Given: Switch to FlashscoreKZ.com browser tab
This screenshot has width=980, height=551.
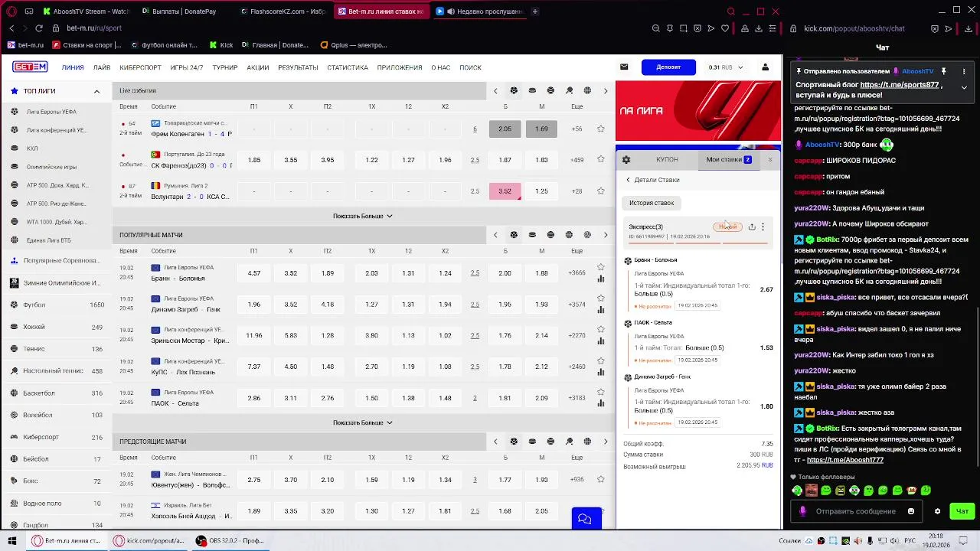Looking at the screenshot, I should tap(283, 11).
